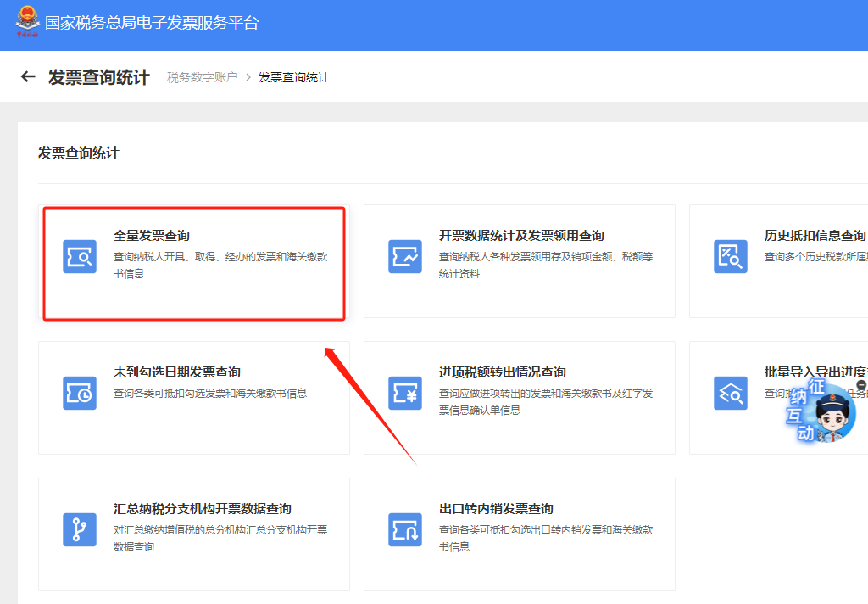The width and height of the screenshot is (868, 604).
Task: Click the 批量导入导出进度 search icon
Action: [731, 393]
